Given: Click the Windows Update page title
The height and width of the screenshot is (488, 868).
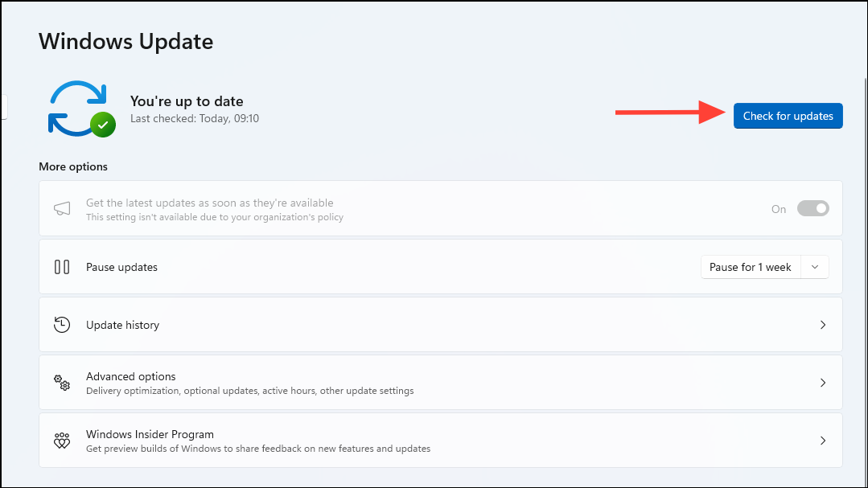Looking at the screenshot, I should (x=125, y=42).
